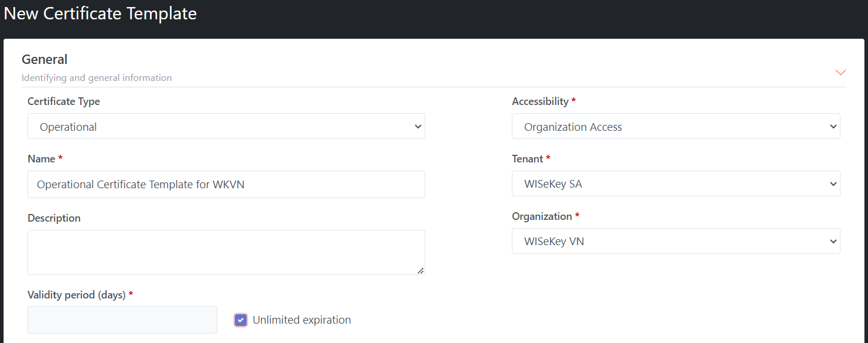Focus the Description text area

pyautogui.click(x=226, y=252)
